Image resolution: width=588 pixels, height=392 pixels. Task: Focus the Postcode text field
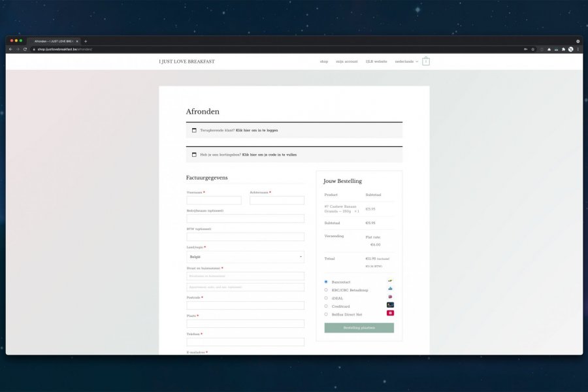point(245,305)
